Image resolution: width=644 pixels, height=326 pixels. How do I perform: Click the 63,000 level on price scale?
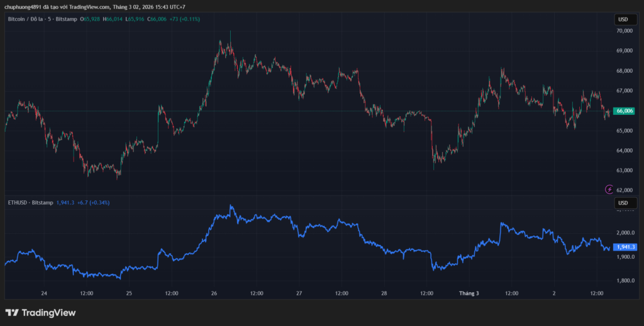(624, 170)
